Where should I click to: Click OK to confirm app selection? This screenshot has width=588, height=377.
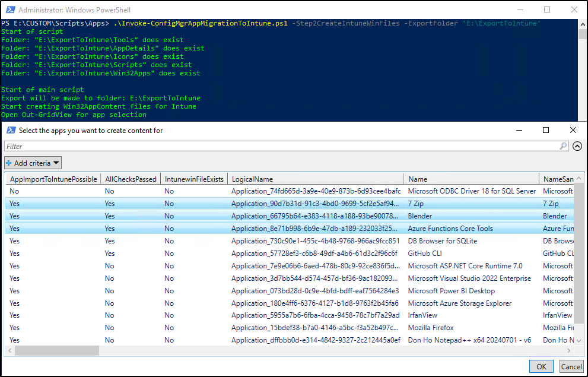541,366
